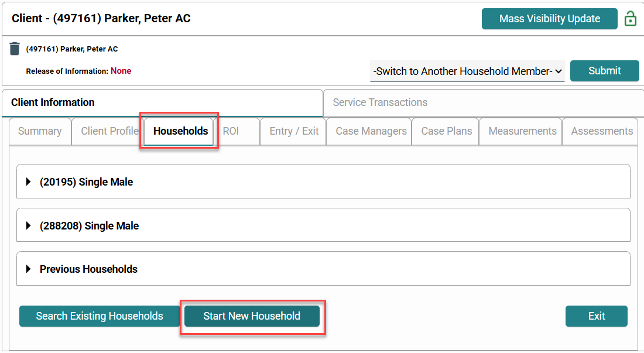This screenshot has height=353, width=644.
Task: Open Switch to Another Household Member dropdown
Action: [467, 71]
